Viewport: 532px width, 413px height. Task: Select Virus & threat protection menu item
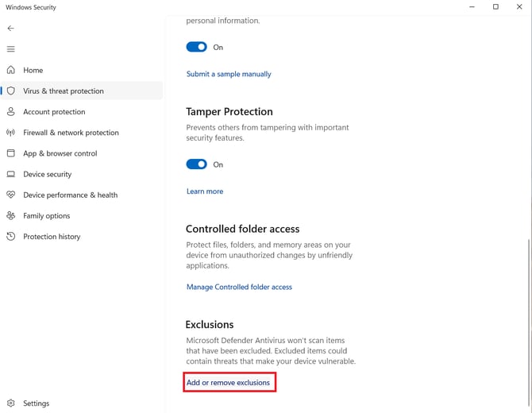pyautogui.click(x=82, y=91)
